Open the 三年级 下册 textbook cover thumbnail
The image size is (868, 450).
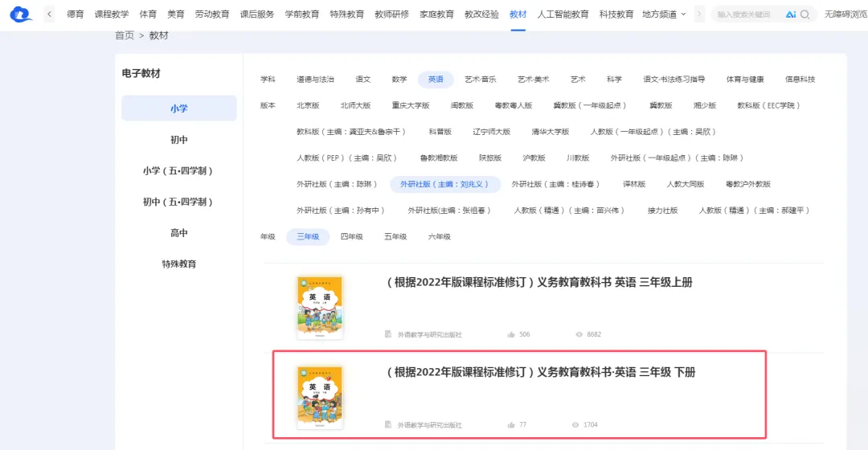[320, 398]
